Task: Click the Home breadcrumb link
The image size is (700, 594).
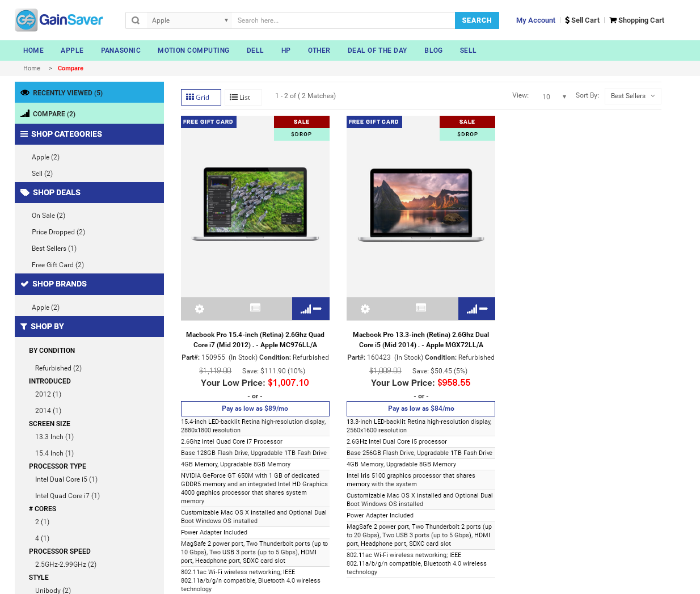Action: click(x=32, y=68)
